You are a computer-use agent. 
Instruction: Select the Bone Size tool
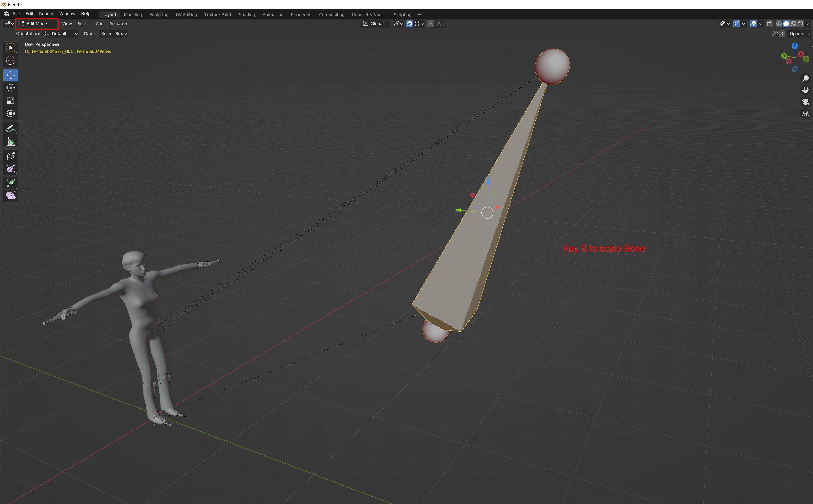click(11, 169)
